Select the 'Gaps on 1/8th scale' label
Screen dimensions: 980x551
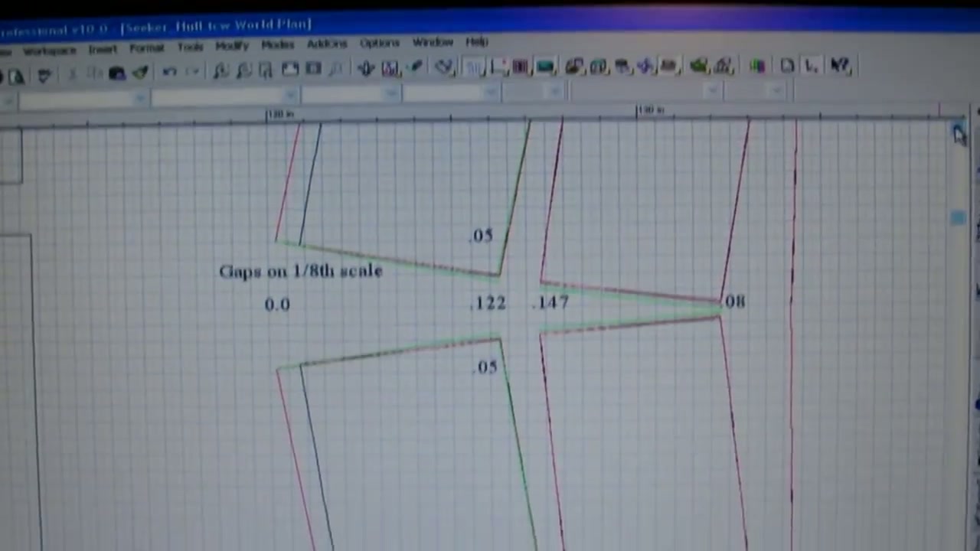tap(300, 271)
